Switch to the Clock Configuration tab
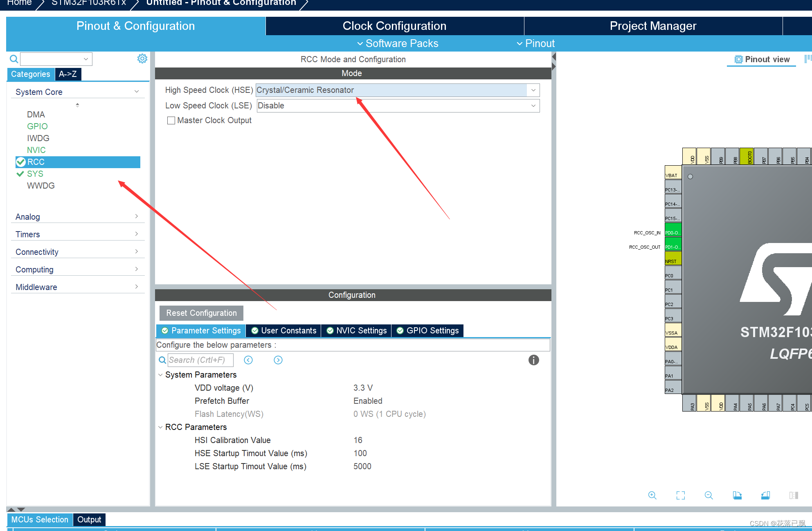 (394, 26)
